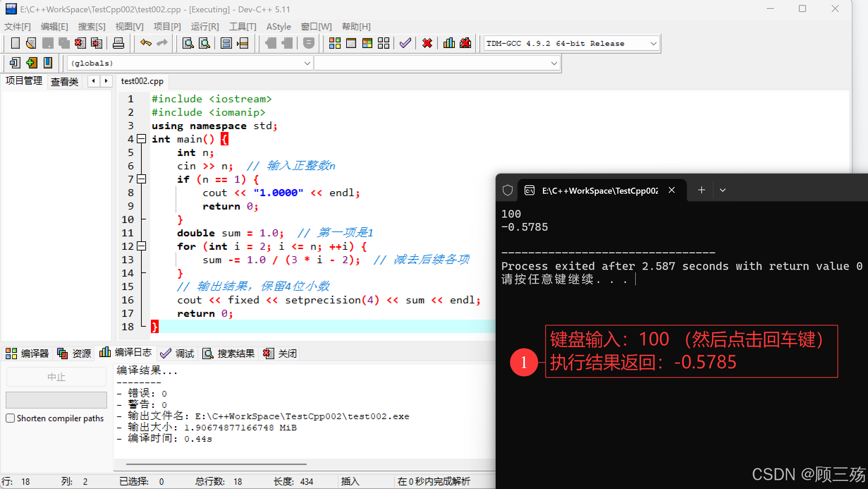
Task: Click the Print toolbar icon
Action: pos(118,43)
